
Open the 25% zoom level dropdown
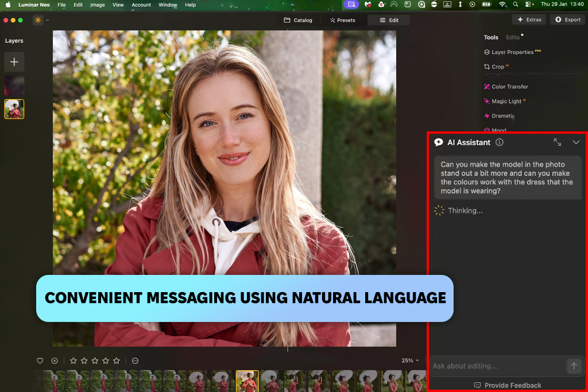410,360
